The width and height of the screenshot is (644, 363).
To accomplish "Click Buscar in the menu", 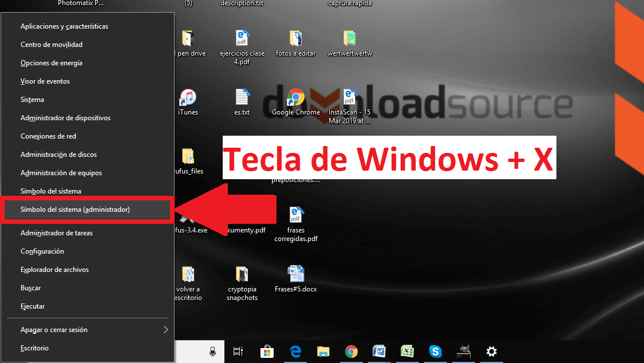I will tap(88, 288).
